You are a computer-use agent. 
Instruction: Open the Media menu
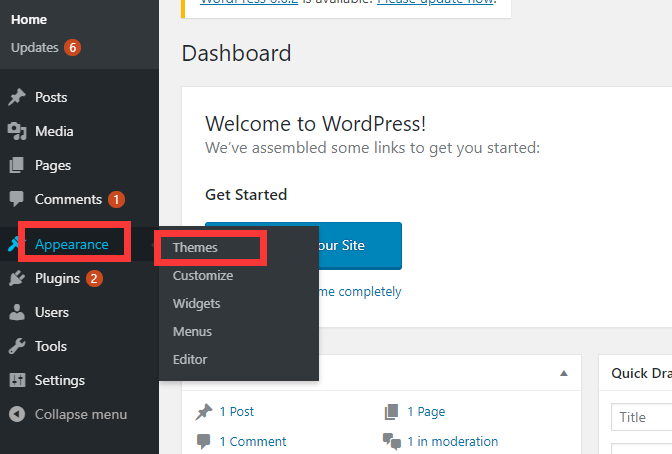(54, 131)
